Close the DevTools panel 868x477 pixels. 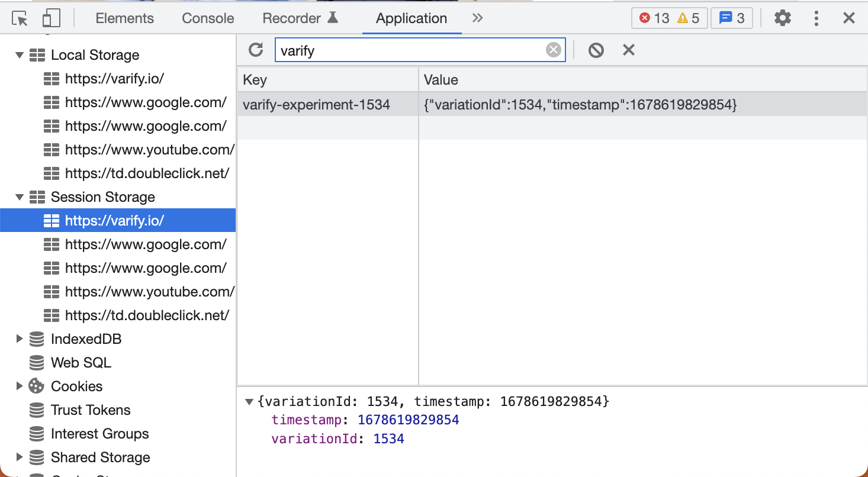[849, 18]
